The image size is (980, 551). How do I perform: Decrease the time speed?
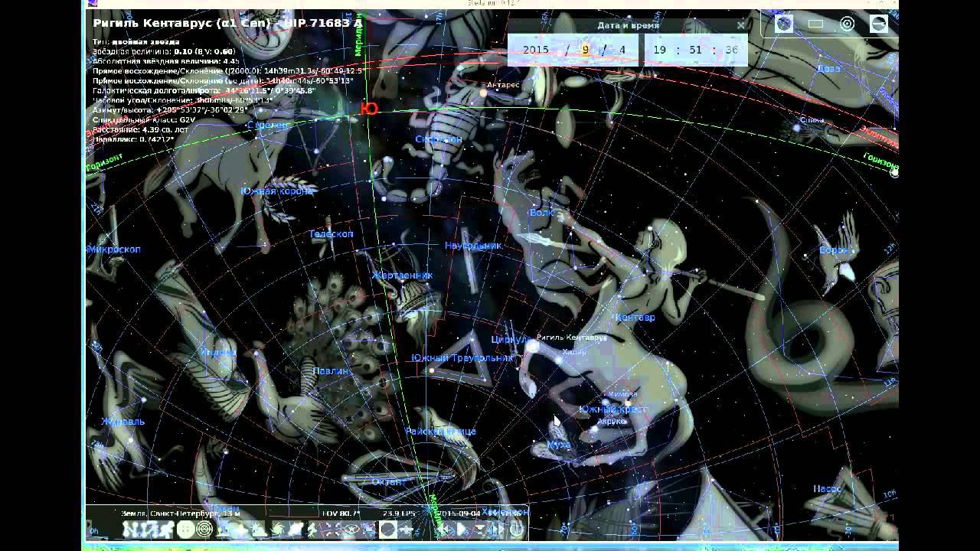pyautogui.click(x=443, y=529)
